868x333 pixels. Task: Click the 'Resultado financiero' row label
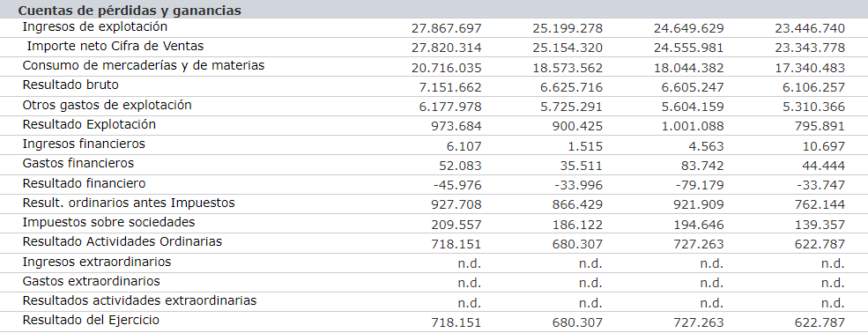tap(84, 183)
